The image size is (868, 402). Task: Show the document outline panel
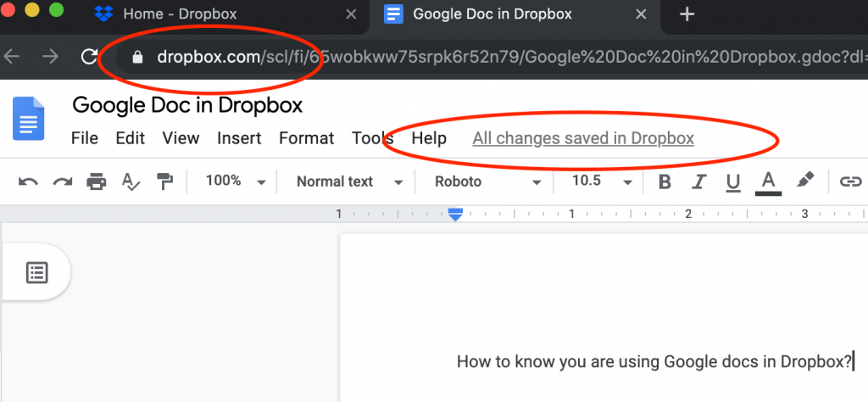pyautogui.click(x=37, y=272)
